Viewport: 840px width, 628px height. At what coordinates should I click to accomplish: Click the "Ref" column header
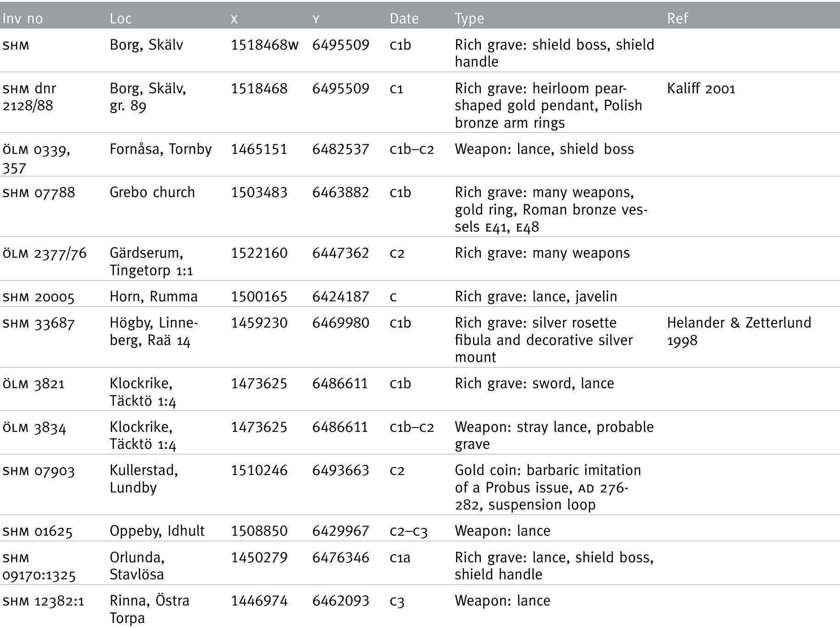click(677, 18)
